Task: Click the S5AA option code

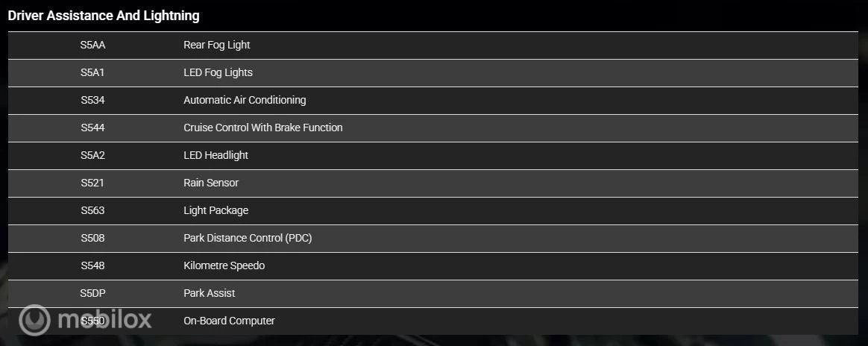Action: [92, 45]
